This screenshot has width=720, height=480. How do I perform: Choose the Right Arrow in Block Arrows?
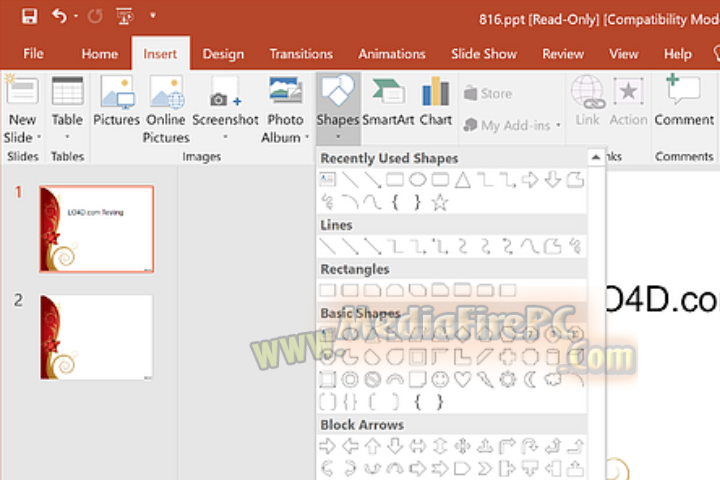pyautogui.click(x=327, y=446)
